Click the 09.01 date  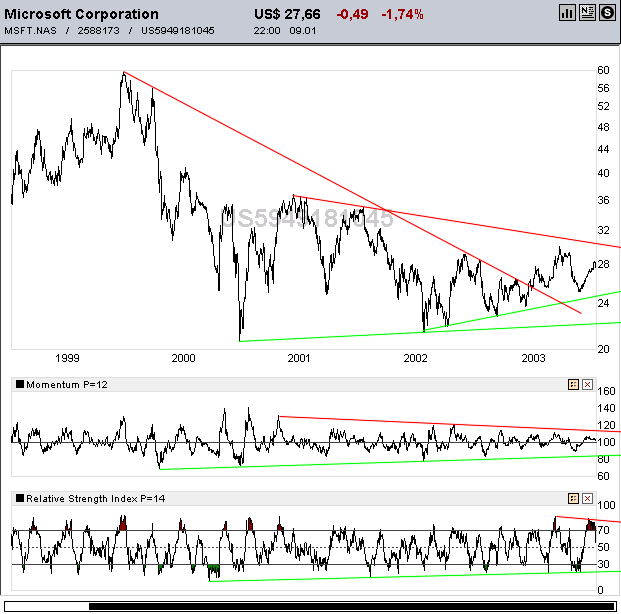(x=303, y=31)
